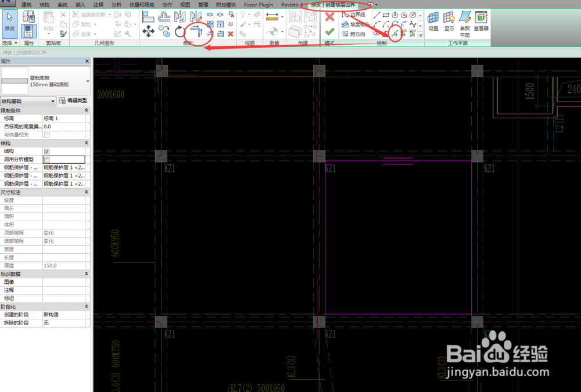Close the 属性 Properties panel
The height and width of the screenshot is (392, 581).
pos(87,61)
